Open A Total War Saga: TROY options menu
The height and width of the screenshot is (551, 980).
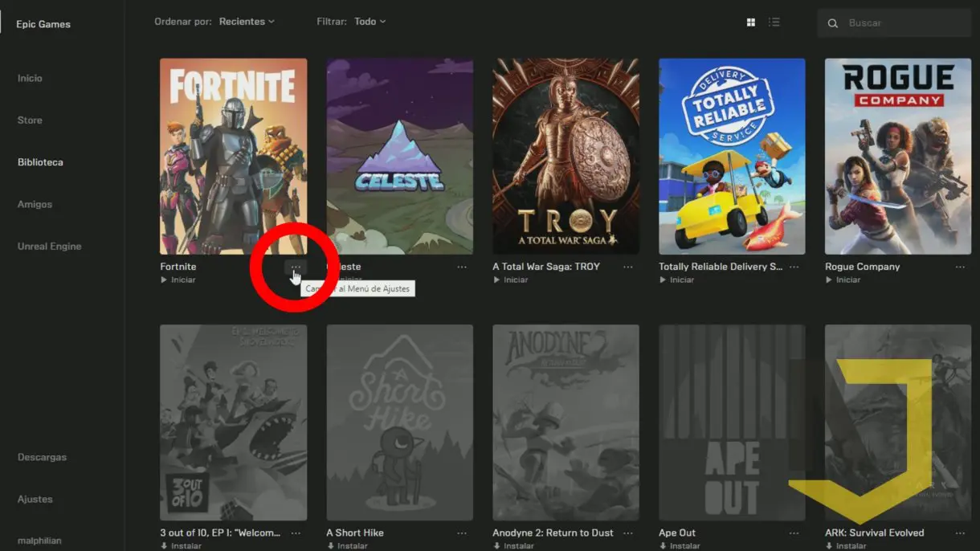[628, 267]
